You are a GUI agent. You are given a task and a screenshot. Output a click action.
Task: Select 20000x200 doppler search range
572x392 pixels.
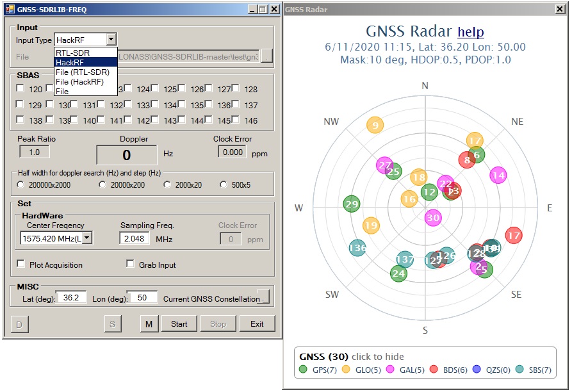(102, 184)
